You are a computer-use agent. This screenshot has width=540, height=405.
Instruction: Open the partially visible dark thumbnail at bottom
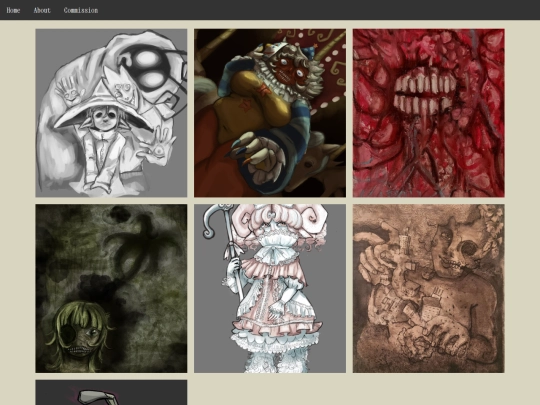(111, 393)
